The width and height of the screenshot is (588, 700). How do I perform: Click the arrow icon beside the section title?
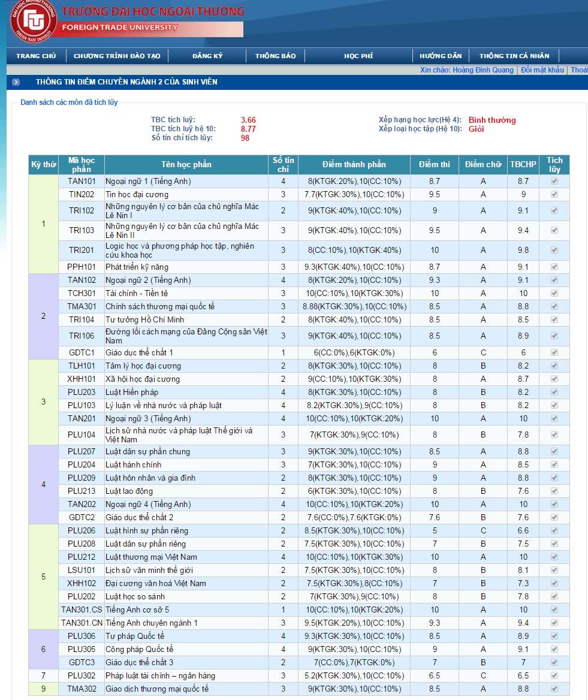click(x=16, y=82)
